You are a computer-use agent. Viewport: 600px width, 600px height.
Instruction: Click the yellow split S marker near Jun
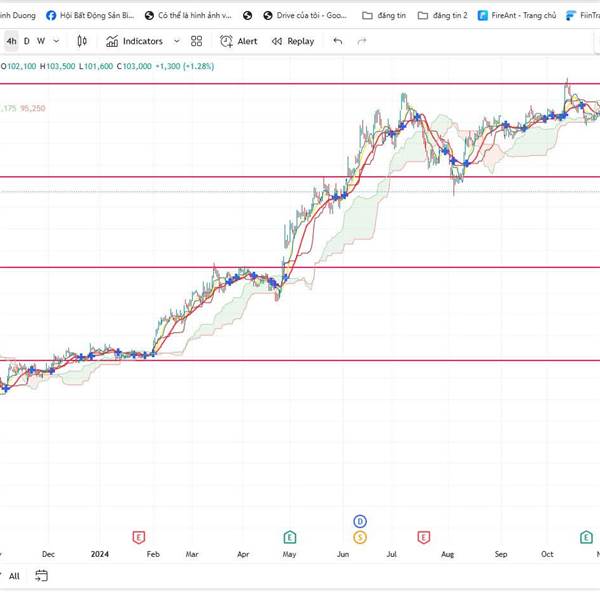pos(360,537)
